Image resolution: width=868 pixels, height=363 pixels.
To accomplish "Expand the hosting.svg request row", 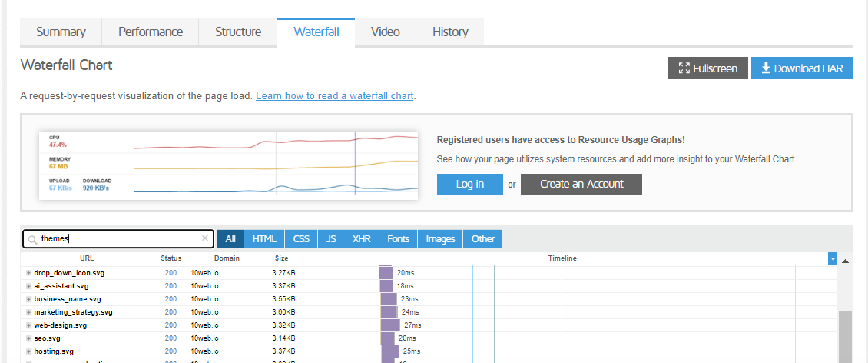I will pos(28,351).
